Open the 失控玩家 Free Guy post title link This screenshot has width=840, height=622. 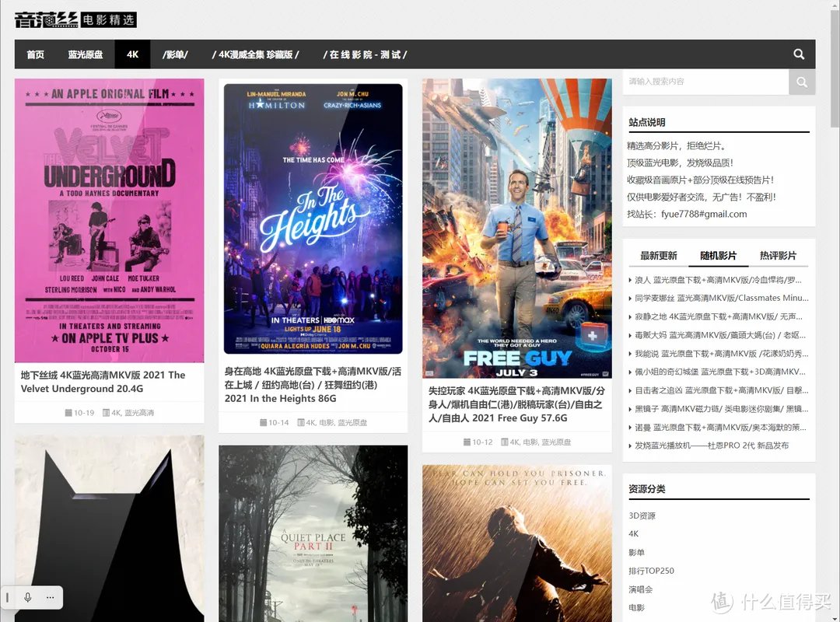tap(516, 404)
